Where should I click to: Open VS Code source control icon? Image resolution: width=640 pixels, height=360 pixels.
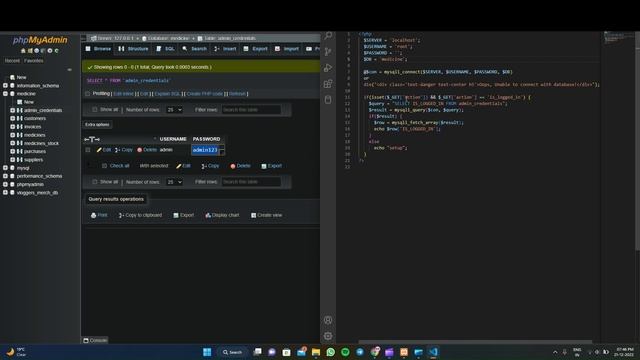tap(328, 52)
